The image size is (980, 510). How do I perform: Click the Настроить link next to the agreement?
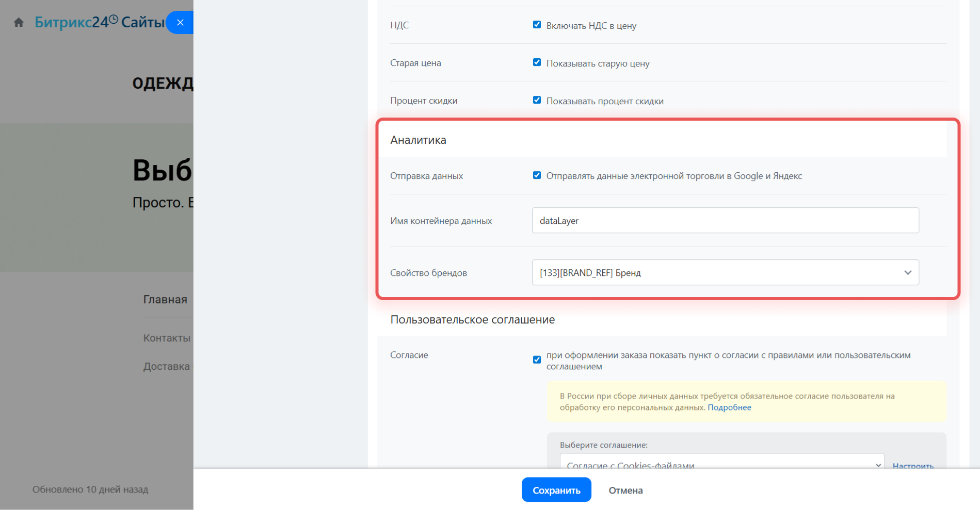click(913, 465)
